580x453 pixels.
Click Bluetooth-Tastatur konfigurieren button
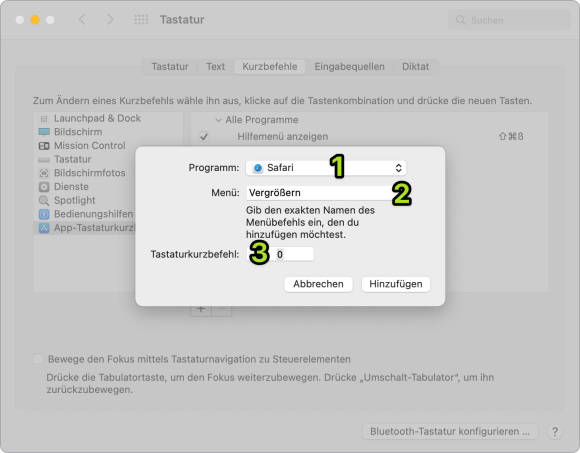450,432
